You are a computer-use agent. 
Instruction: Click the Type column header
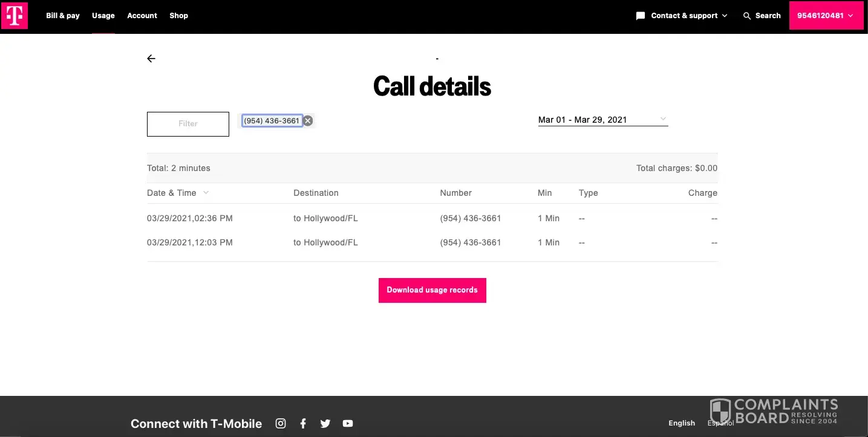pos(589,193)
